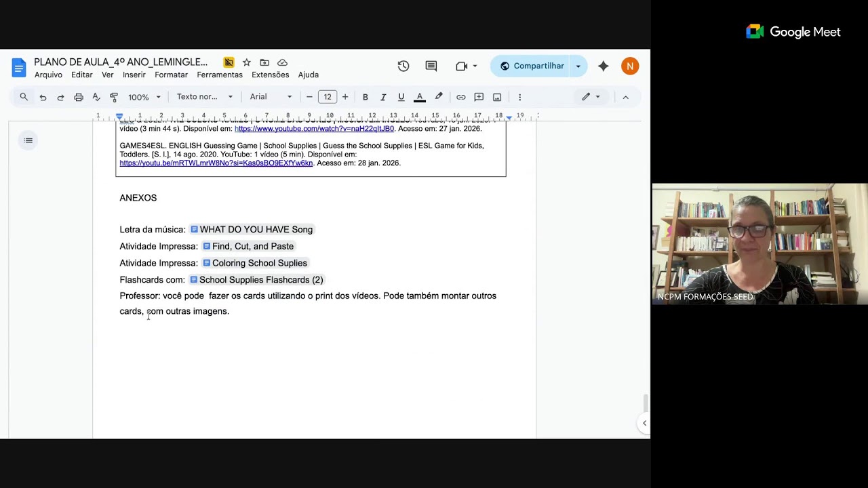Open Formatar menu
Viewport: 868px width, 488px height.
tap(172, 75)
